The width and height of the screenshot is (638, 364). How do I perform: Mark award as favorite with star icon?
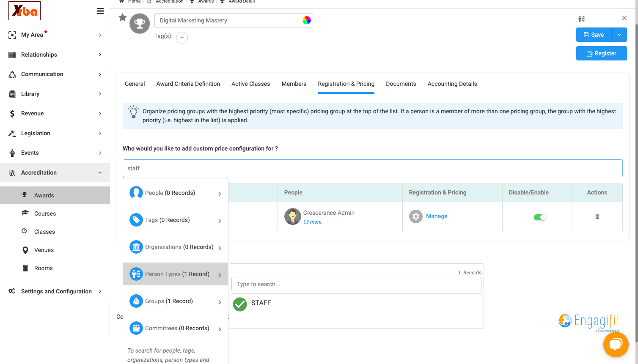tap(122, 17)
